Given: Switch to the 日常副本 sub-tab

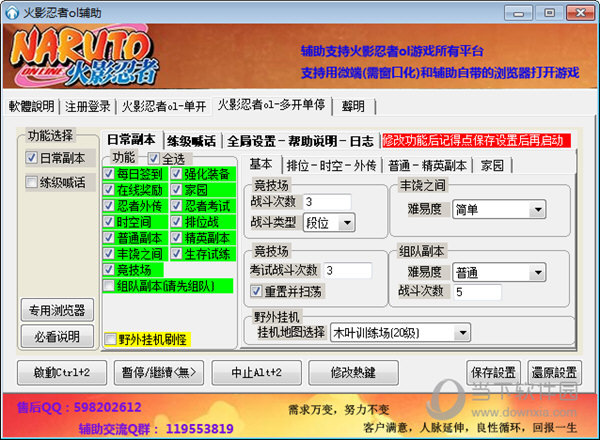Looking at the screenshot, I should pos(131,140).
